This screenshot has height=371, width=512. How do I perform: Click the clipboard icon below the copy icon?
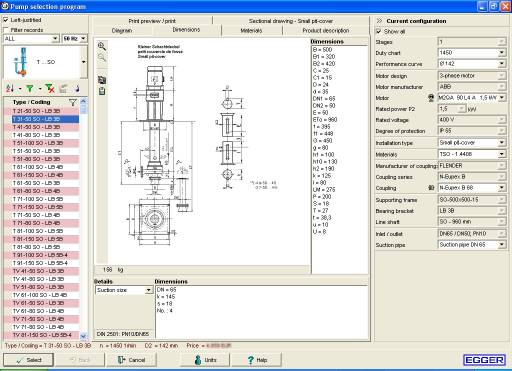(x=102, y=91)
